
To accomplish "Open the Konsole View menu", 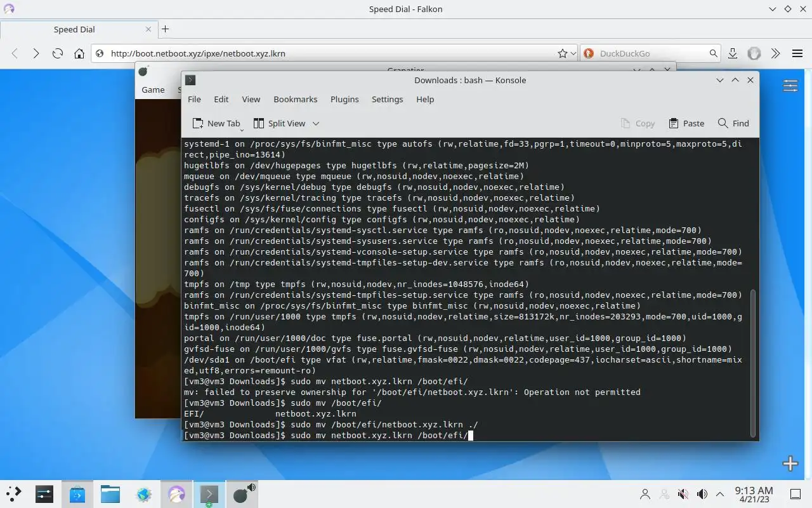I will coord(251,99).
